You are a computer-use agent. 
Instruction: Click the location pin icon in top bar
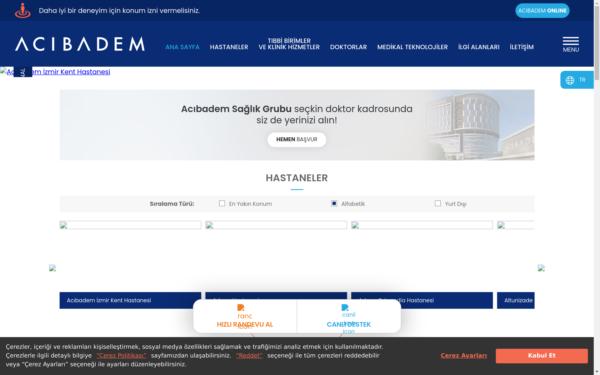(23, 10)
